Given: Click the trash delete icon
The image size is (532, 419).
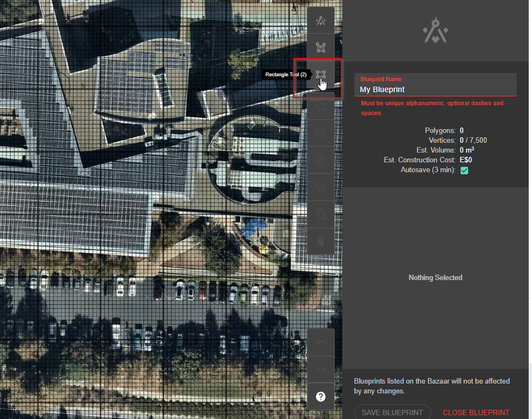Looking at the screenshot, I should (x=321, y=241).
